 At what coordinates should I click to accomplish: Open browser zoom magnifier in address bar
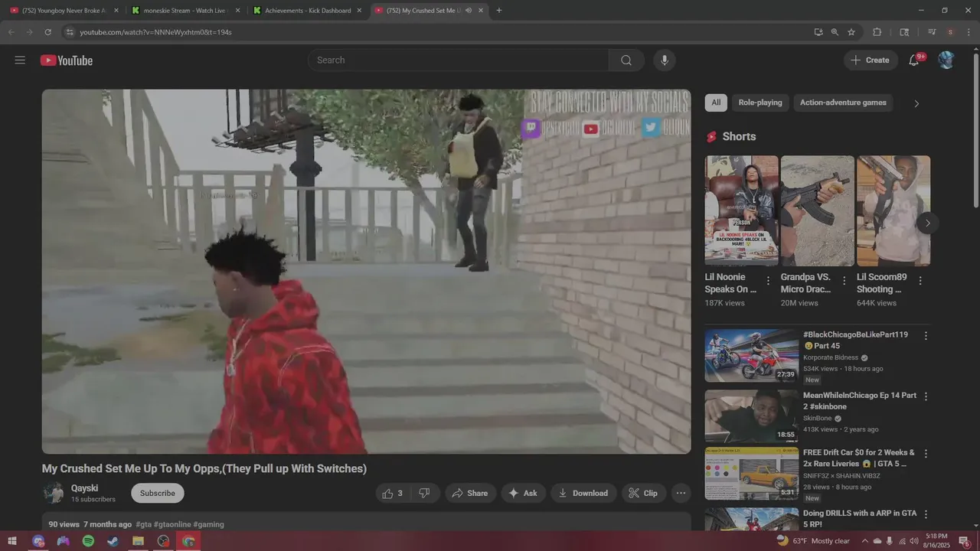coord(835,32)
